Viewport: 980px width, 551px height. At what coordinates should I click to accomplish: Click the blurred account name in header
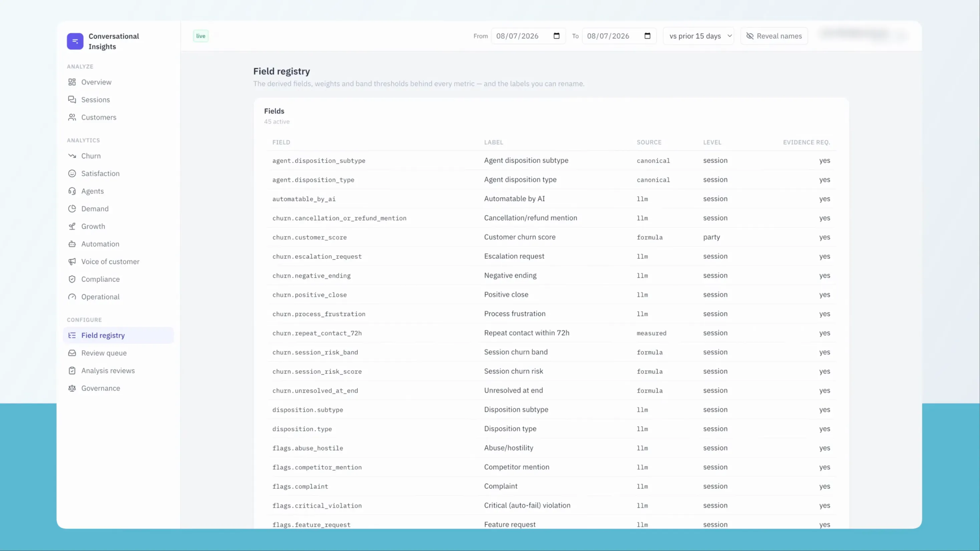click(x=855, y=34)
